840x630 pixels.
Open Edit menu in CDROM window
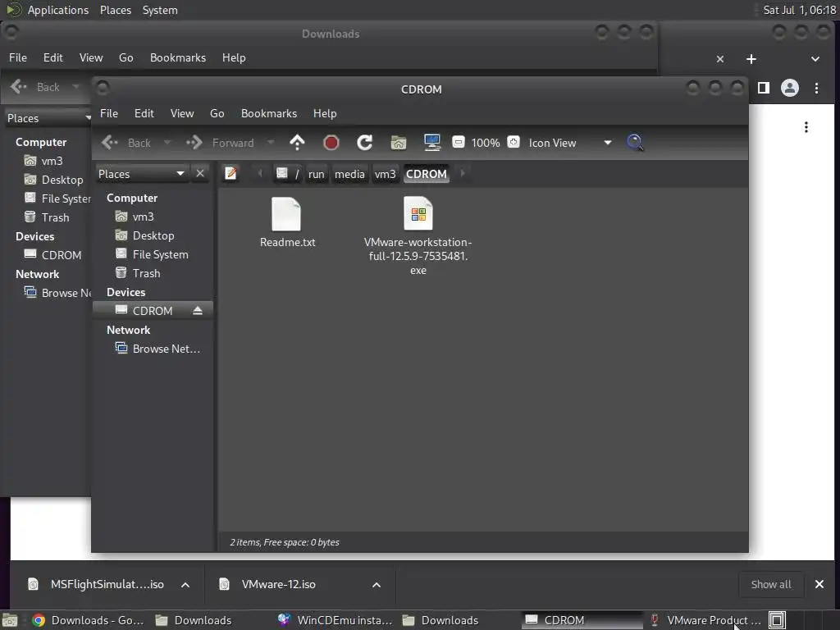(144, 113)
